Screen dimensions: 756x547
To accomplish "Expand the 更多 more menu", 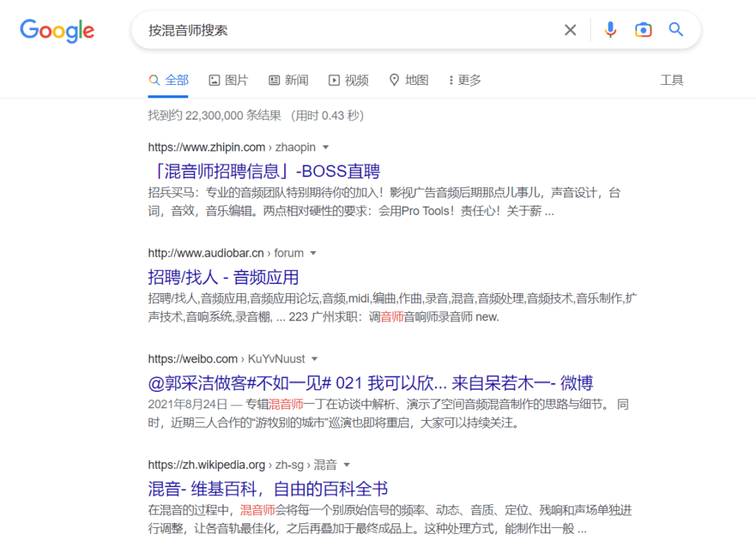I will pos(464,80).
